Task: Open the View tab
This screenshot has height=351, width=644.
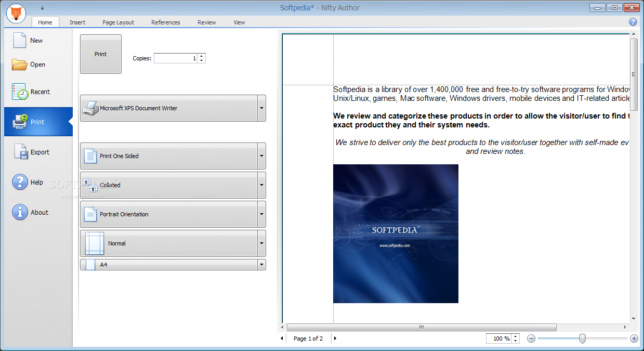Action: (239, 22)
